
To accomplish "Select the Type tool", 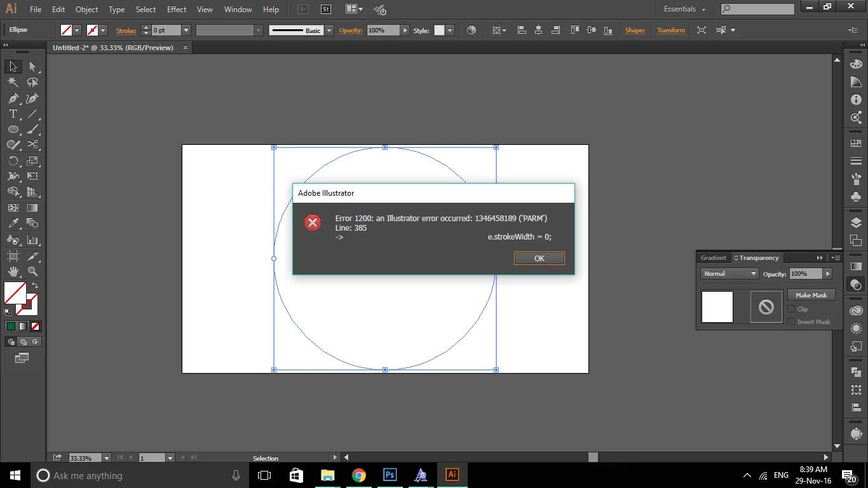I will [13, 114].
